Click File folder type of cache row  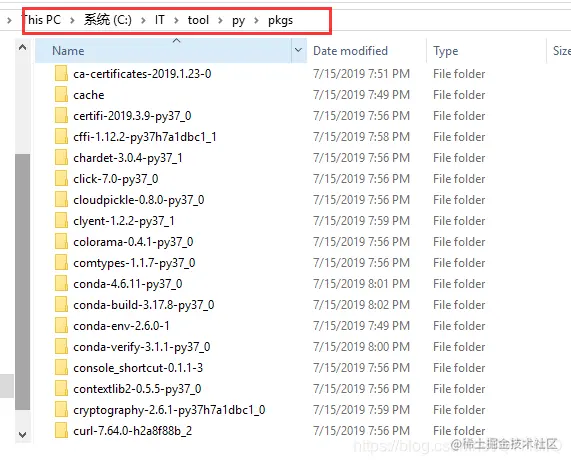[459, 95]
